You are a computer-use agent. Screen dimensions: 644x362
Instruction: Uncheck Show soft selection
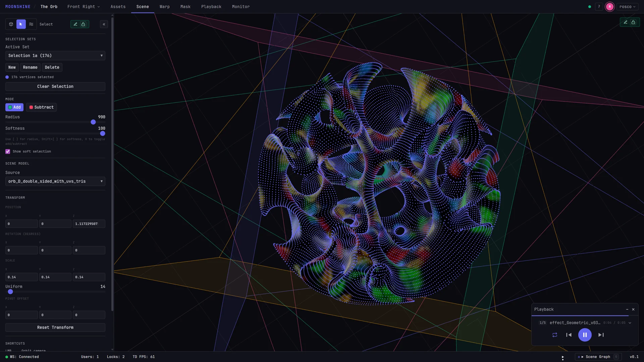[x=8, y=152]
